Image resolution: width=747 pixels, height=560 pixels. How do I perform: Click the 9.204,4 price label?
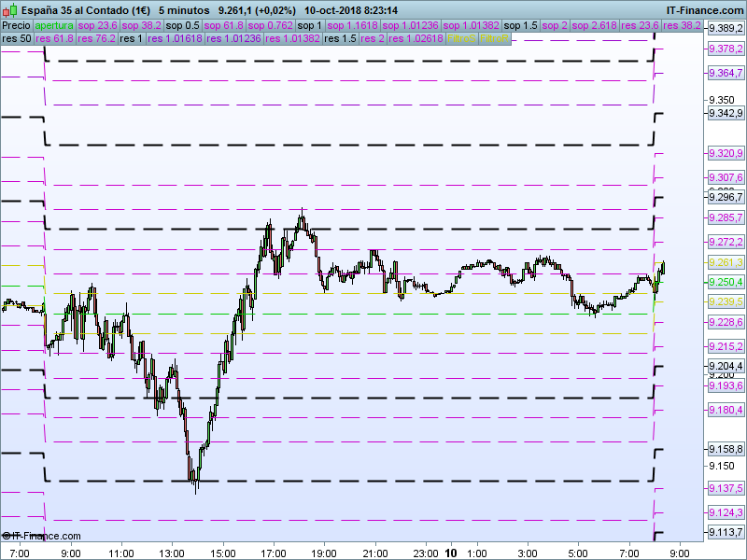(726, 366)
